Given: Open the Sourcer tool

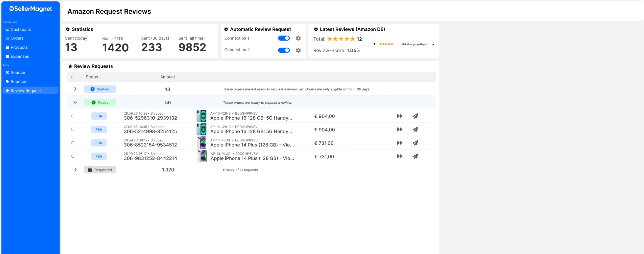Looking at the screenshot, I should point(15,73).
